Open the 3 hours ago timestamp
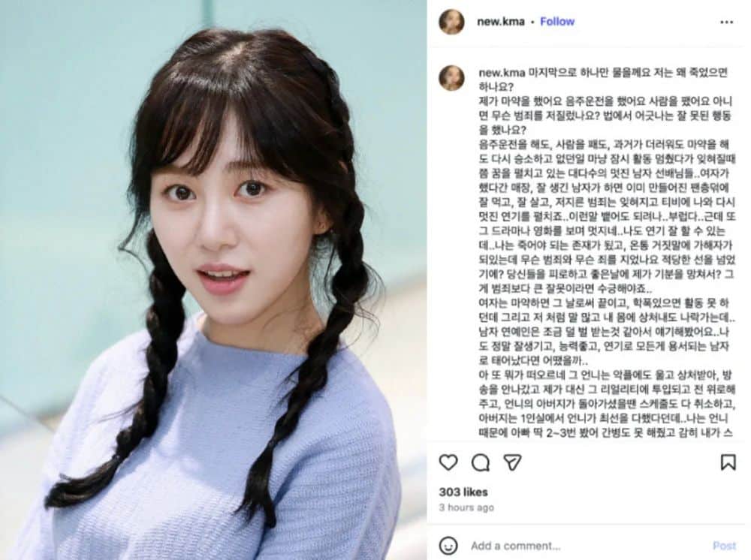 (x=466, y=507)
